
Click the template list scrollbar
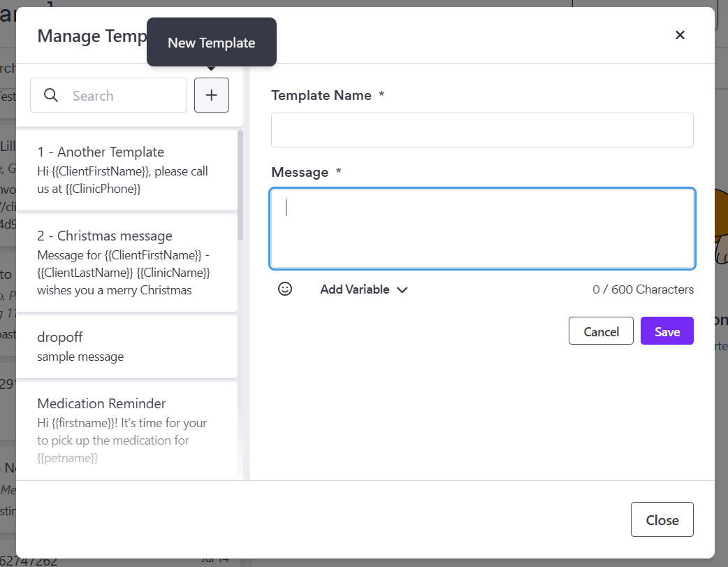(240, 186)
